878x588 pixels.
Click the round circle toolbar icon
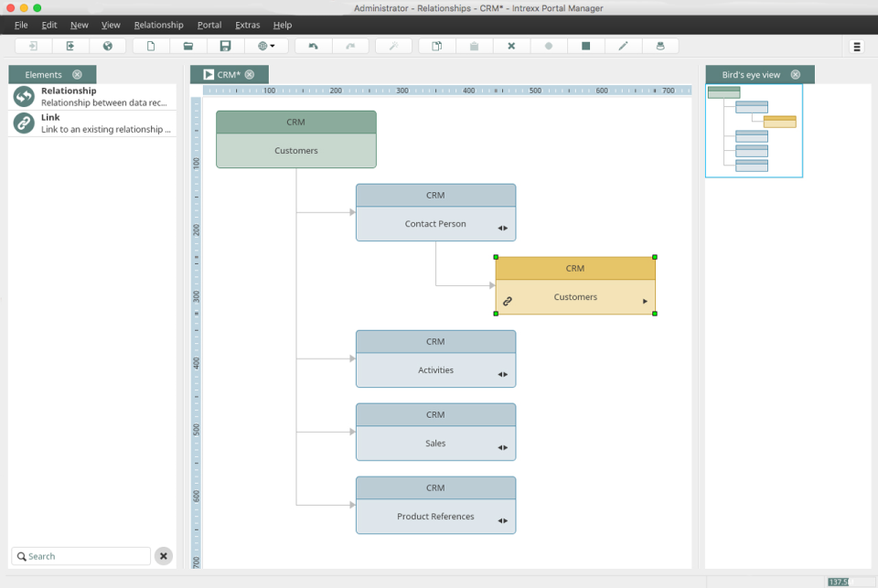[x=549, y=46]
